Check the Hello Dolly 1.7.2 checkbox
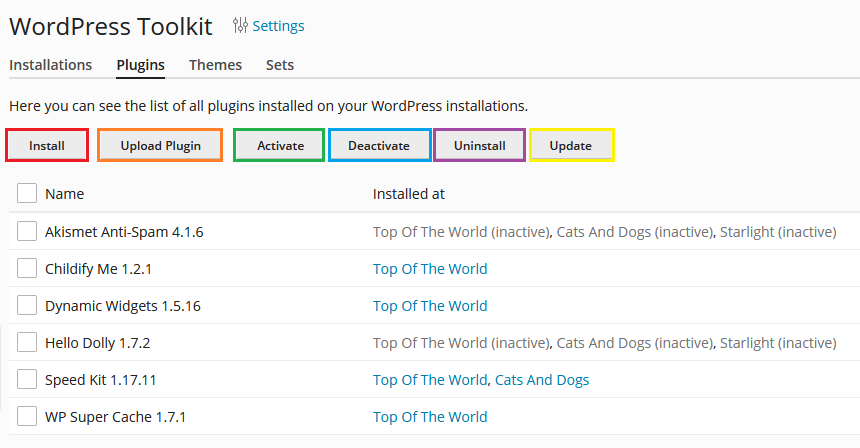Viewport: 860px width, 448px height. (x=27, y=342)
